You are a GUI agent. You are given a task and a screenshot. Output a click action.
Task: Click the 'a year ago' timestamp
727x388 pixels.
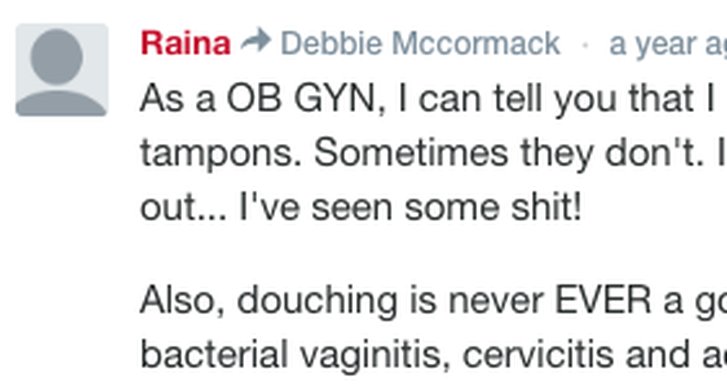(668, 45)
